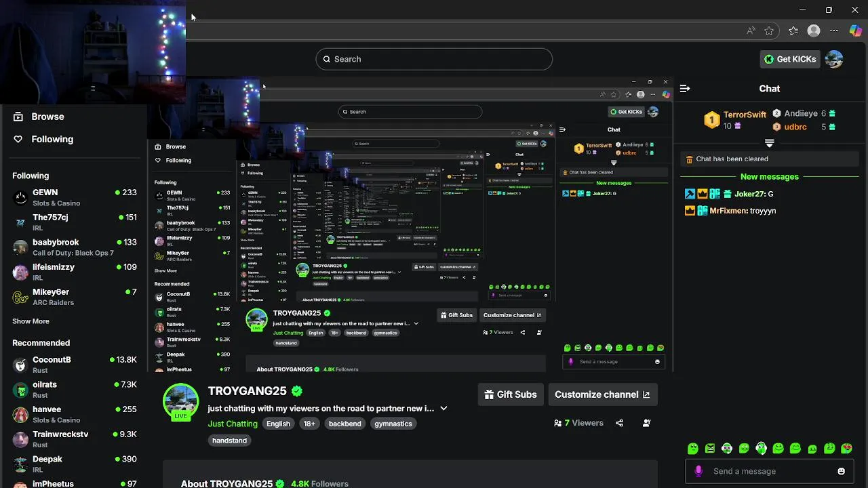Open the browser favorites list icon

click(793, 30)
